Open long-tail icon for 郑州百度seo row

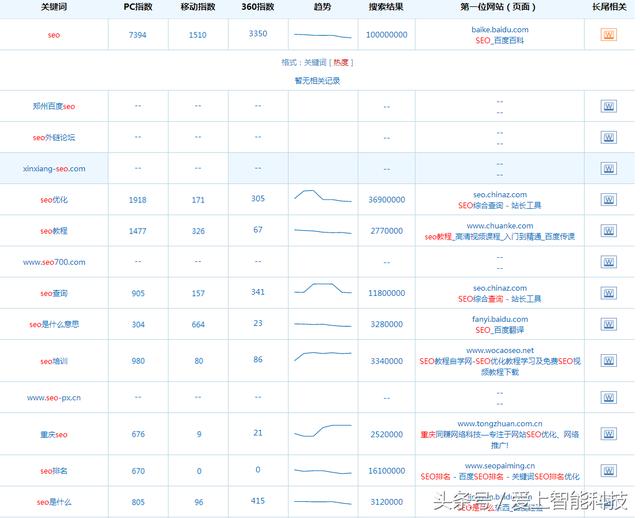[609, 107]
